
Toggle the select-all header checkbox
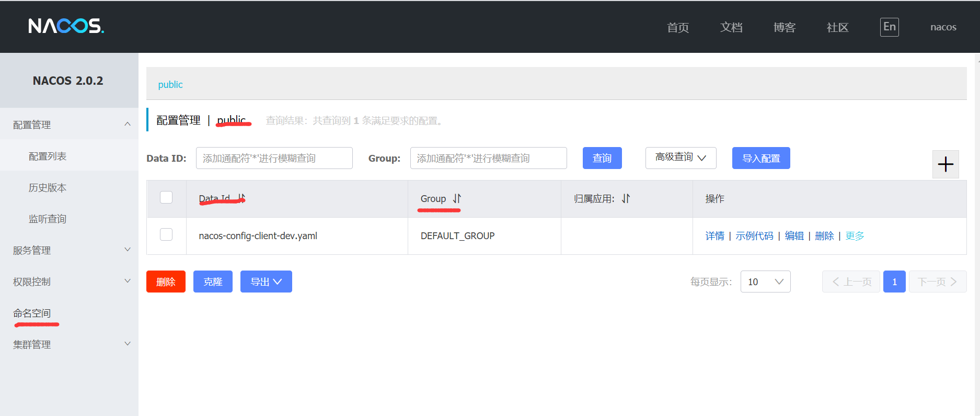coord(166,197)
